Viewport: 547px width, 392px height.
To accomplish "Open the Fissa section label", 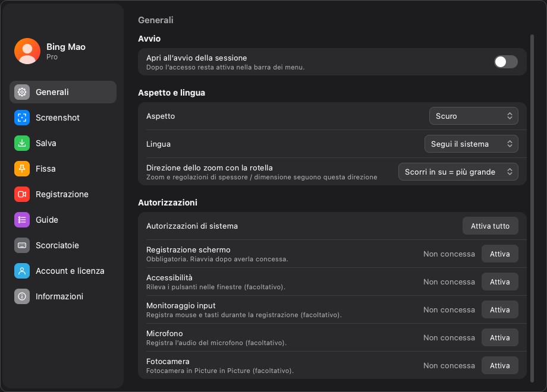I will point(46,169).
